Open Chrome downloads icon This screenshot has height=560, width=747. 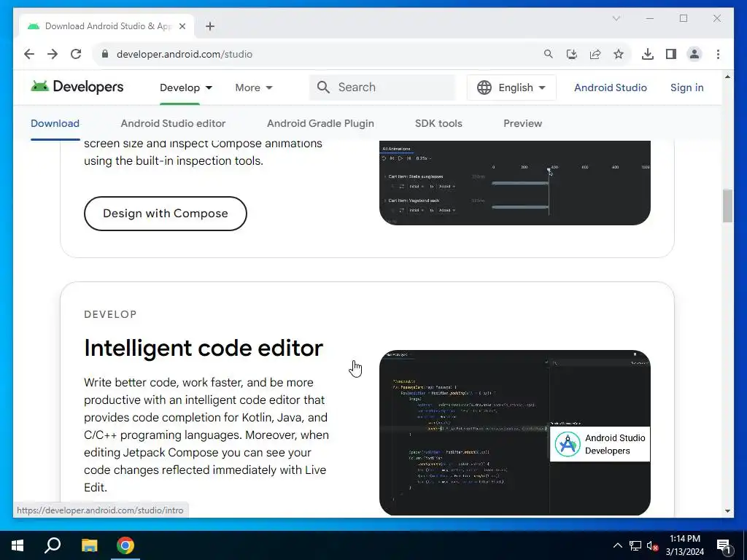(x=648, y=54)
